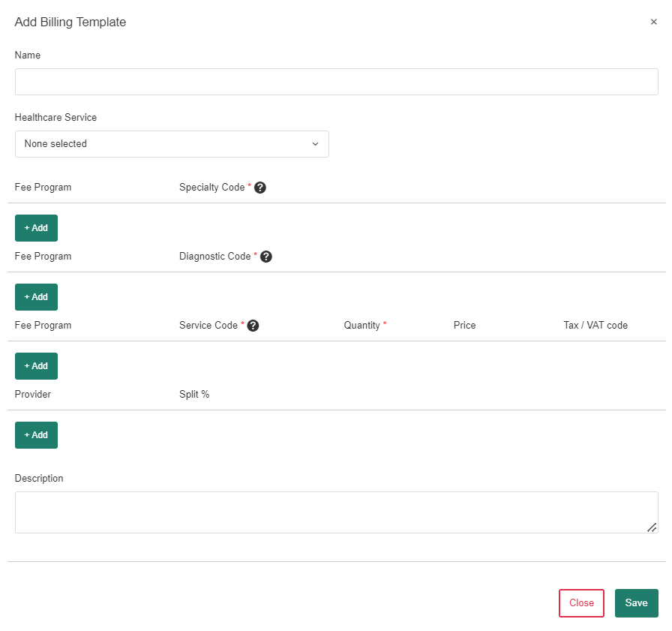Click the Add Billing Template title

point(70,23)
